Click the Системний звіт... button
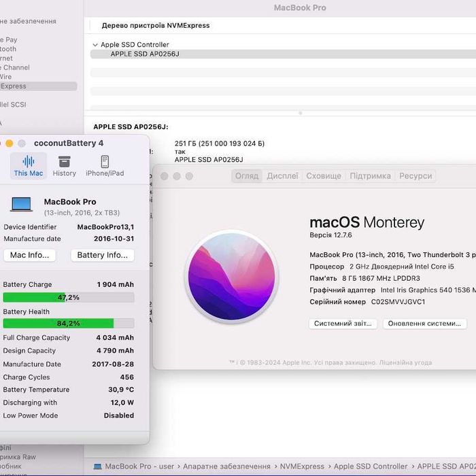476x476 pixels. (343, 324)
